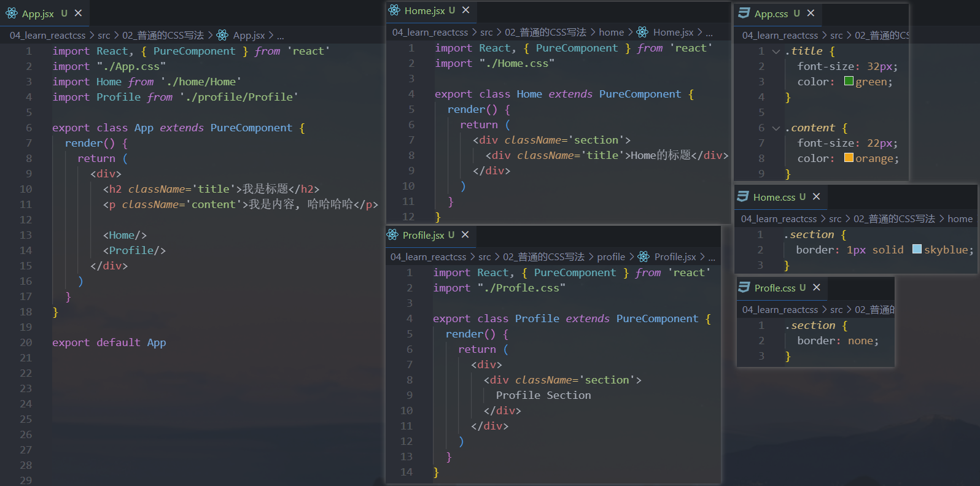The height and width of the screenshot is (486, 980).
Task: Click the CSS icon on the App.css tab
Action: [744, 13]
